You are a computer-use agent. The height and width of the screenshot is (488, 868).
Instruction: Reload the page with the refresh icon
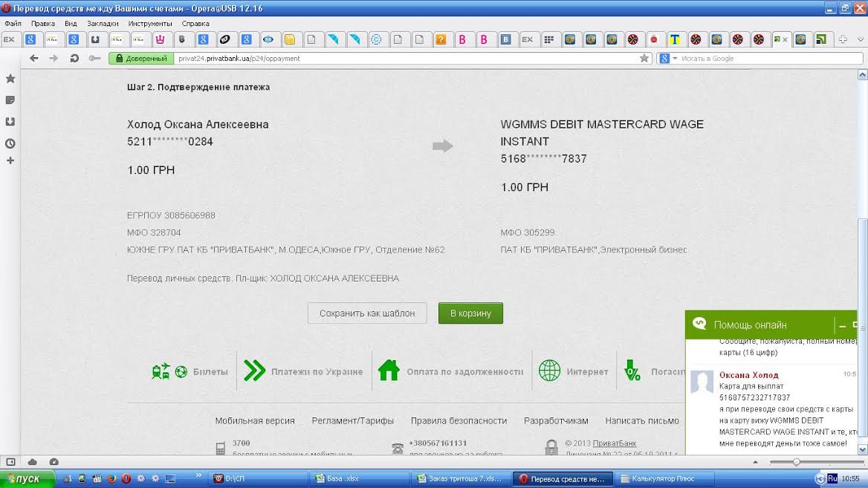tap(74, 58)
